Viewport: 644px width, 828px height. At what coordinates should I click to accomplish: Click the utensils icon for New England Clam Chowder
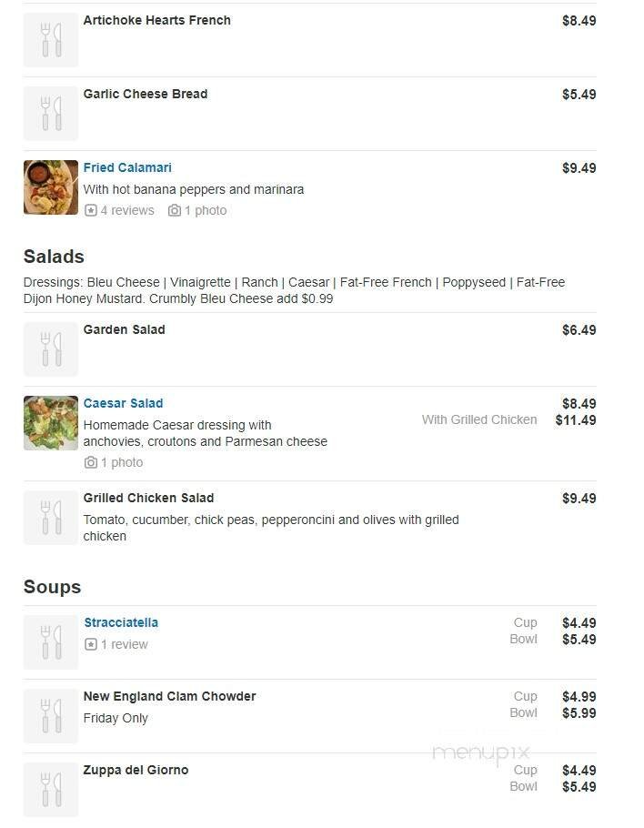click(50, 716)
